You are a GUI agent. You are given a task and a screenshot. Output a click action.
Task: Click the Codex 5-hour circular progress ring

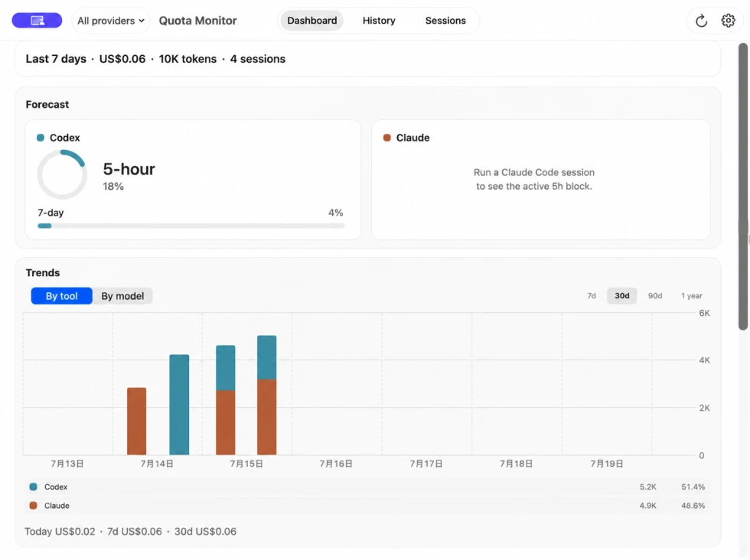point(62,174)
